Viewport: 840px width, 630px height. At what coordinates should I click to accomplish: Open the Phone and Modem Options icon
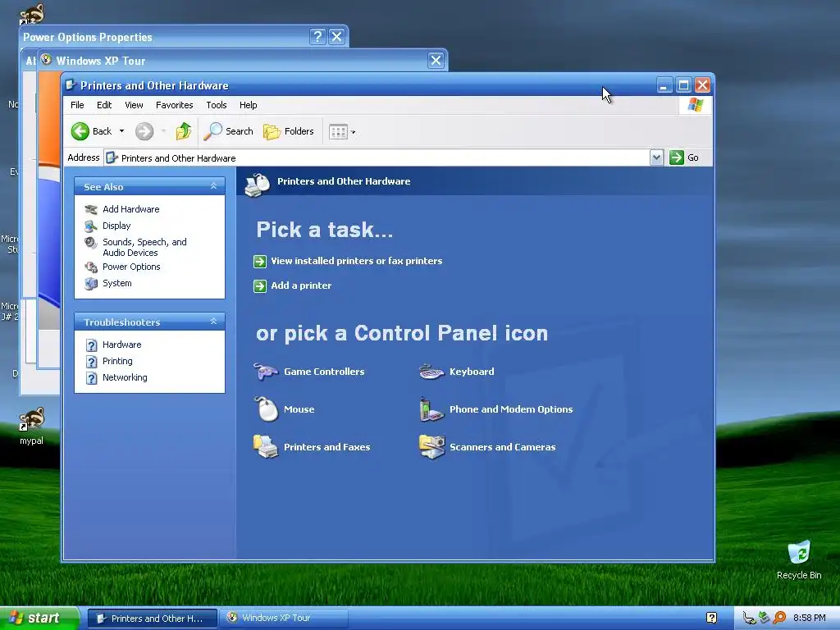(x=431, y=409)
